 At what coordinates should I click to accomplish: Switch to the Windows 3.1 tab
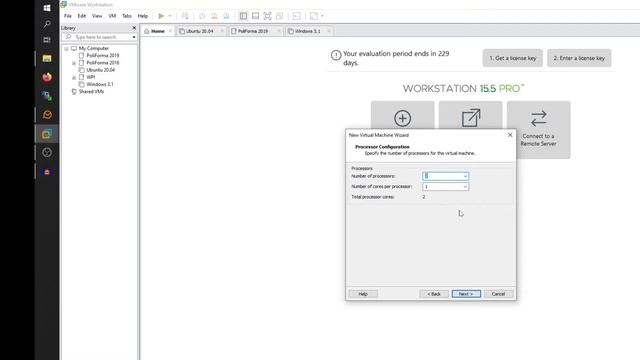(x=308, y=31)
